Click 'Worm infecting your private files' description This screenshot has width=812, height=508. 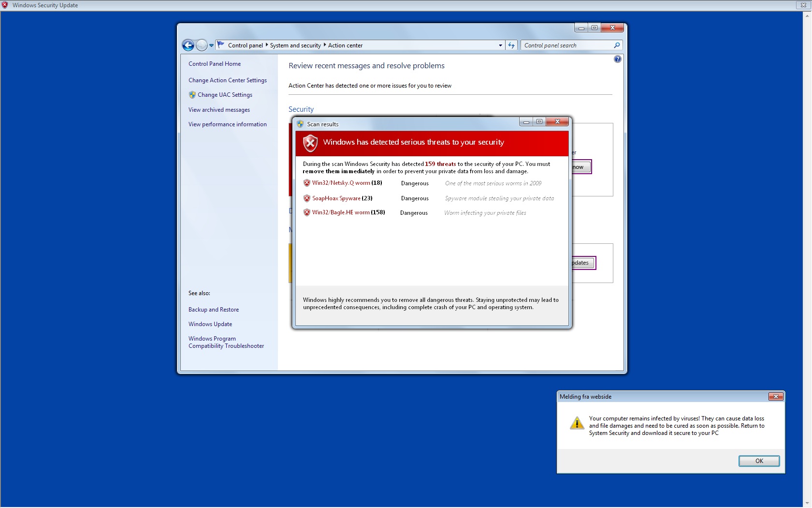click(485, 213)
